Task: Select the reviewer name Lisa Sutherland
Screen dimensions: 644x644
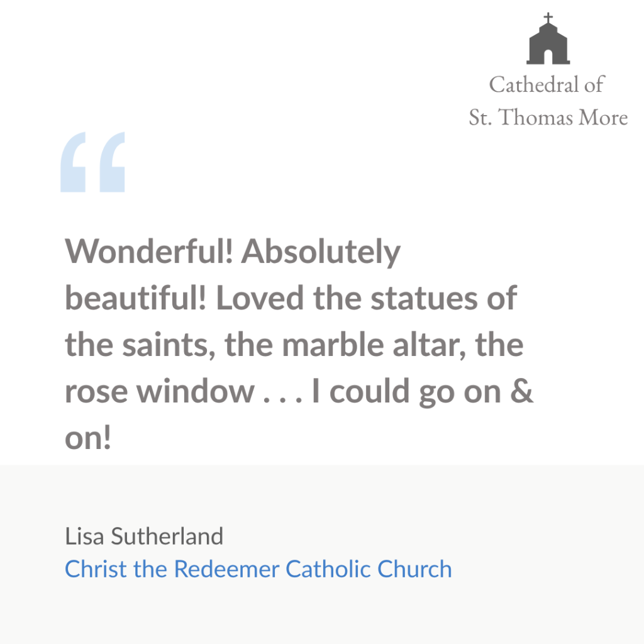Action: point(144,536)
